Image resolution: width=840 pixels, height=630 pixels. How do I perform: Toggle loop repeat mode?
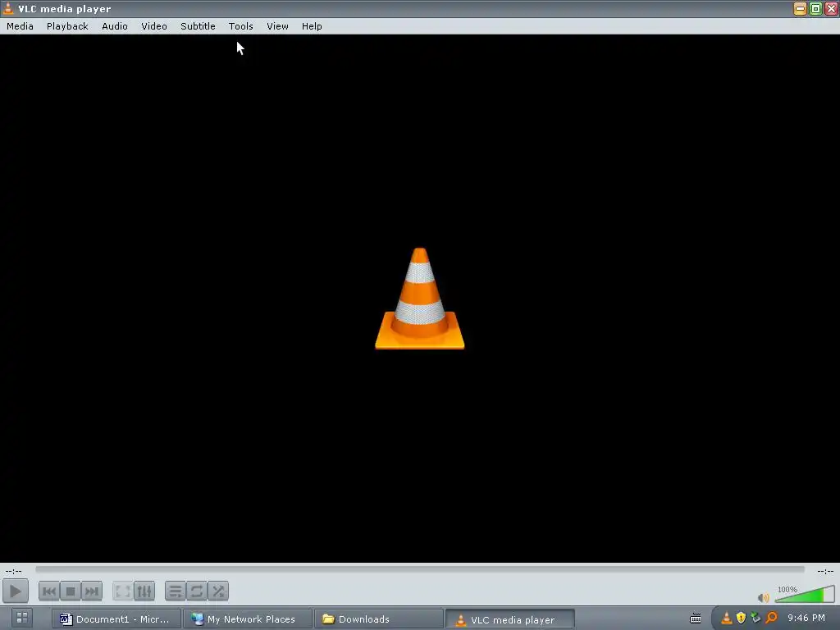click(197, 591)
